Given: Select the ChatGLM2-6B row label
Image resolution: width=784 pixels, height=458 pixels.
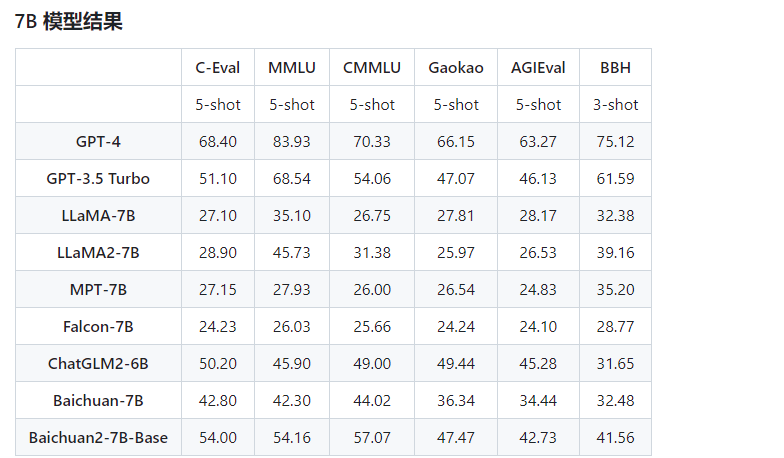Looking at the screenshot, I should click(x=98, y=363).
